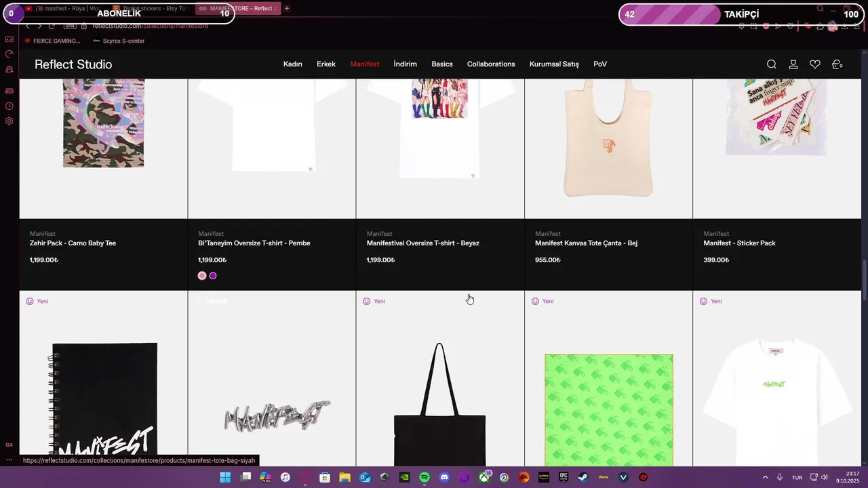
Task: Open Bi'Taneyim Oversize T-shirt - Pembe product
Action: (x=254, y=243)
